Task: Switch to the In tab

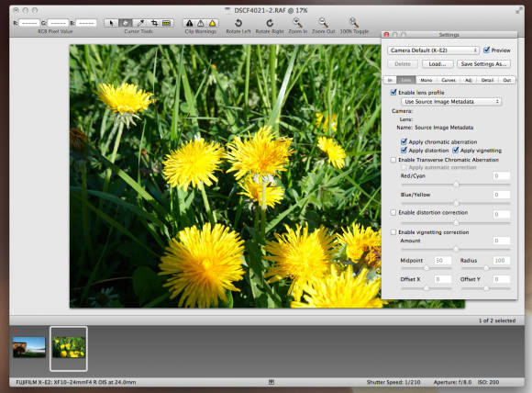Action: click(x=390, y=80)
